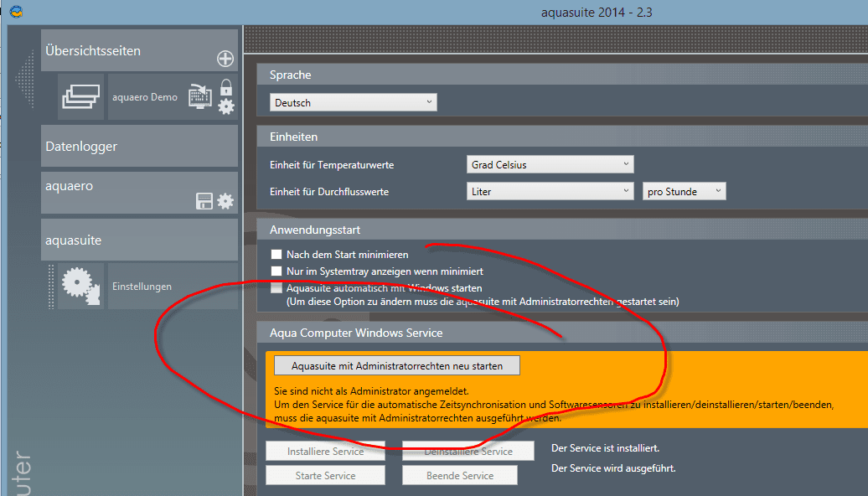The width and height of the screenshot is (868, 496).
Task: Enable Nach dem Start minimieren checkbox
Action: pyautogui.click(x=276, y=255)
